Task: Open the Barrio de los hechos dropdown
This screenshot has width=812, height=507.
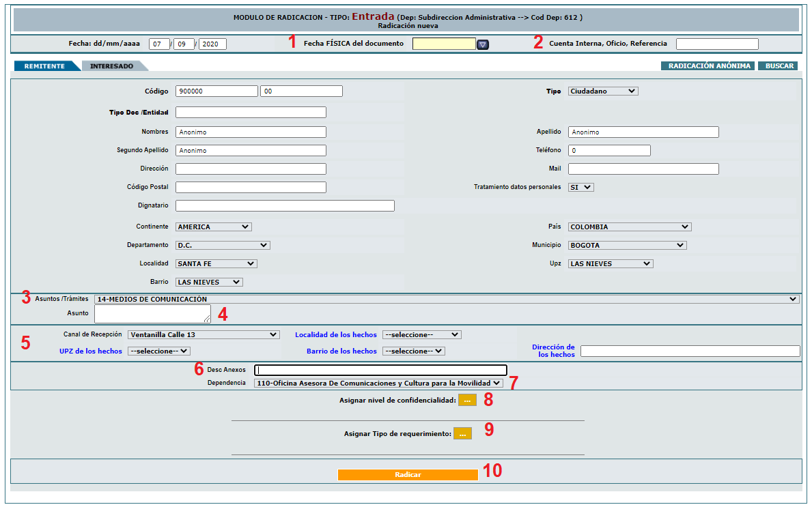Action: (x=413, y=351)
